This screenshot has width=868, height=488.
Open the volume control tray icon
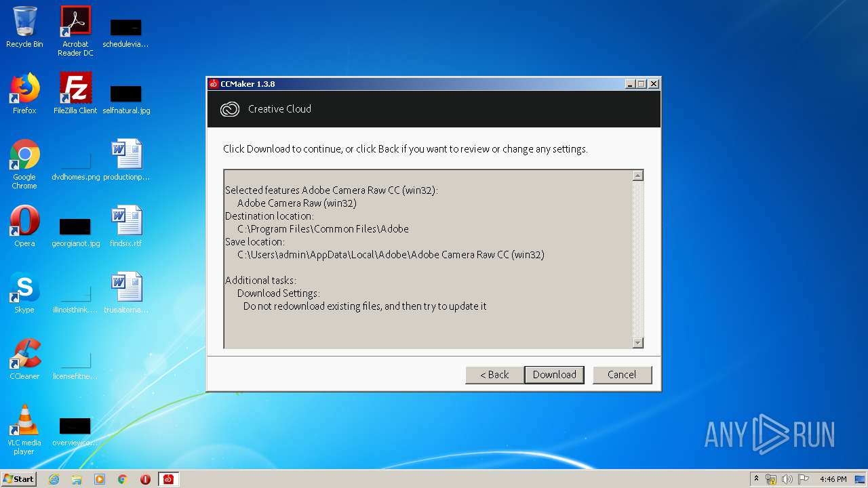[787, 479]
